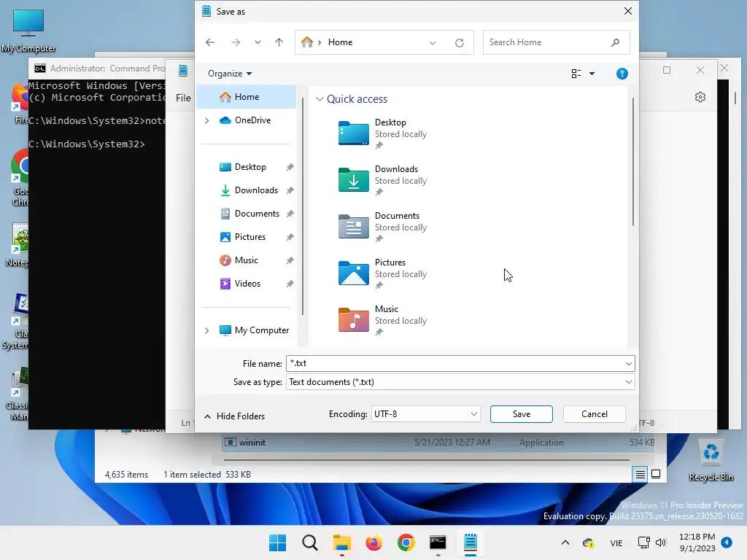Switch to Command Prompt in the taskbar
Screen dimensions: 747x560
point(438,542)
